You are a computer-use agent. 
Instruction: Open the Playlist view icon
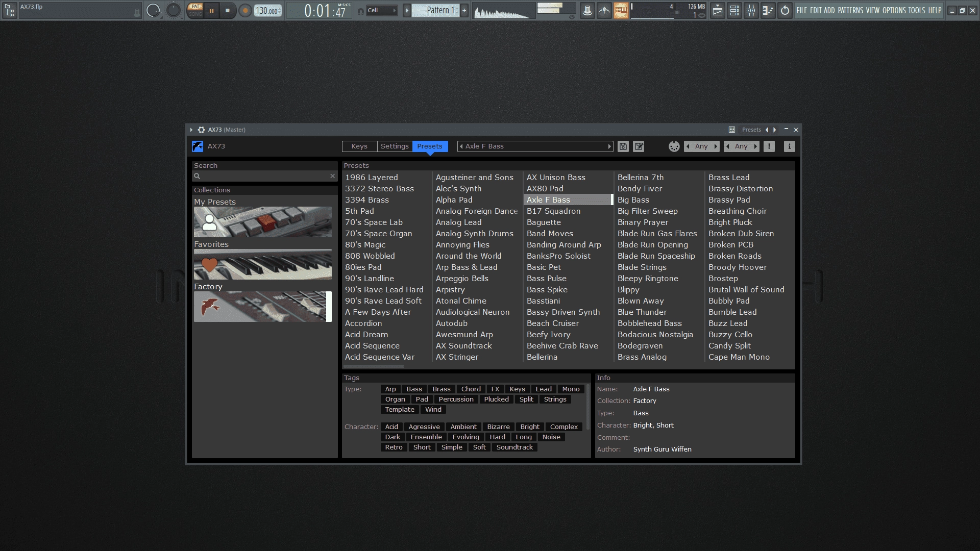(x=718, y=10)
